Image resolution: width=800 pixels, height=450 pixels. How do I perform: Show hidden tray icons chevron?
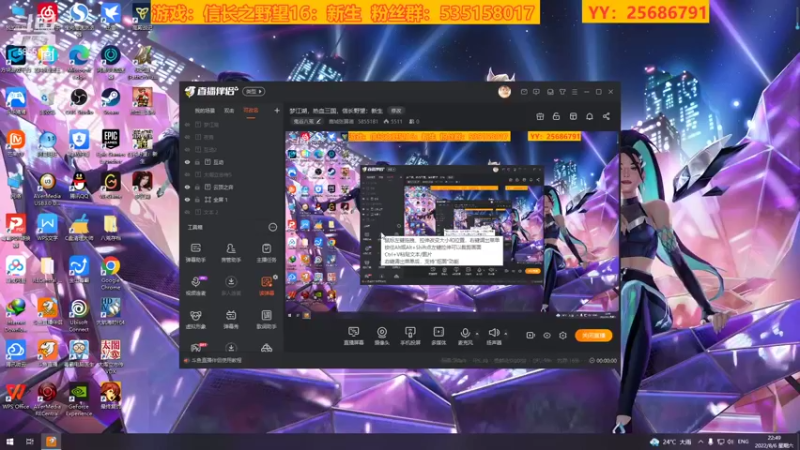coord(701,441)
